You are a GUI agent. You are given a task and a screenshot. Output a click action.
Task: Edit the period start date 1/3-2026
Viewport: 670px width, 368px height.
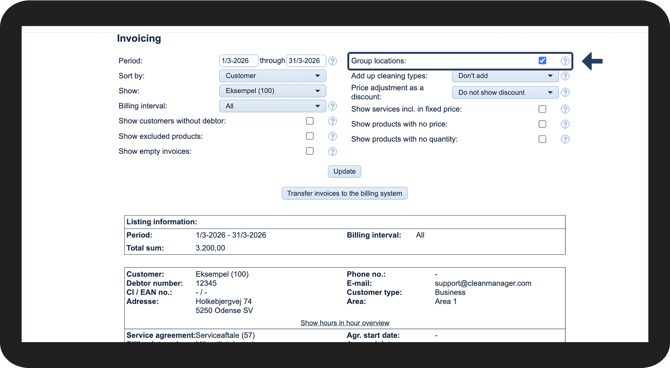pos(238,61)
